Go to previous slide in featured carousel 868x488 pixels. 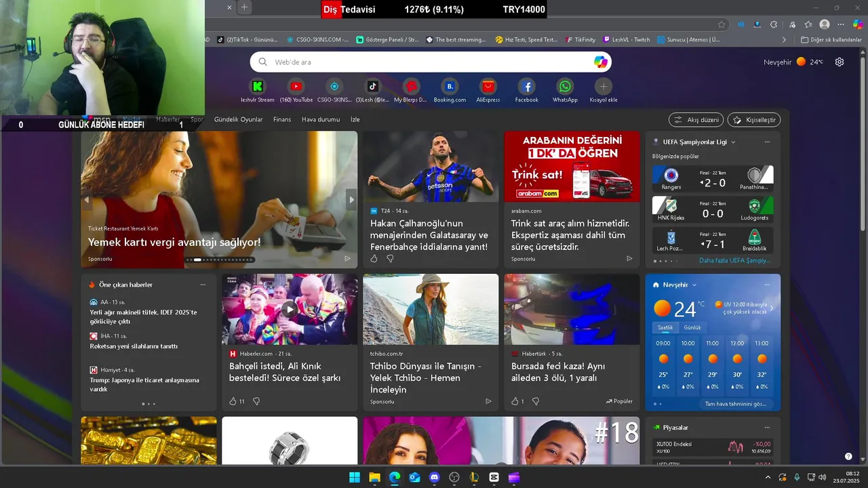(x=87, y=199)
